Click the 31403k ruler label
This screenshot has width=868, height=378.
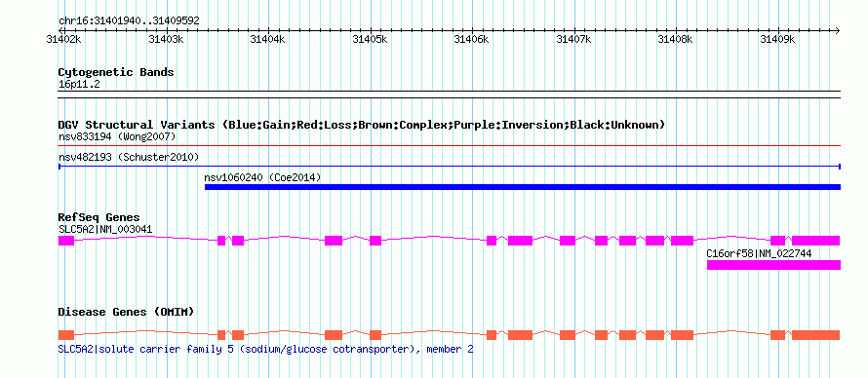(167, 40)
